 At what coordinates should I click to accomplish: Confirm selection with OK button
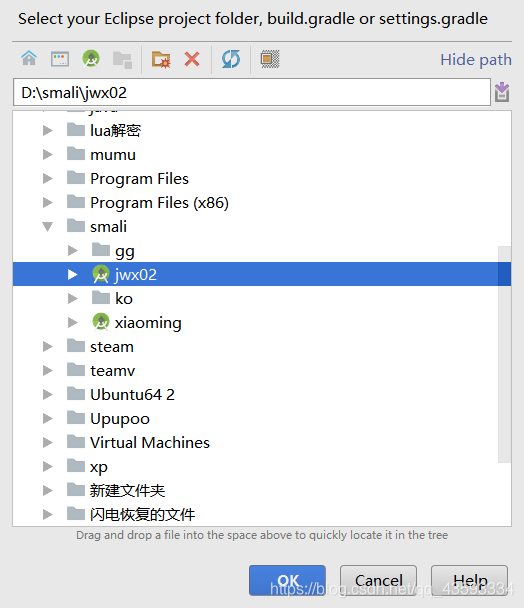[x=287, y=580]
